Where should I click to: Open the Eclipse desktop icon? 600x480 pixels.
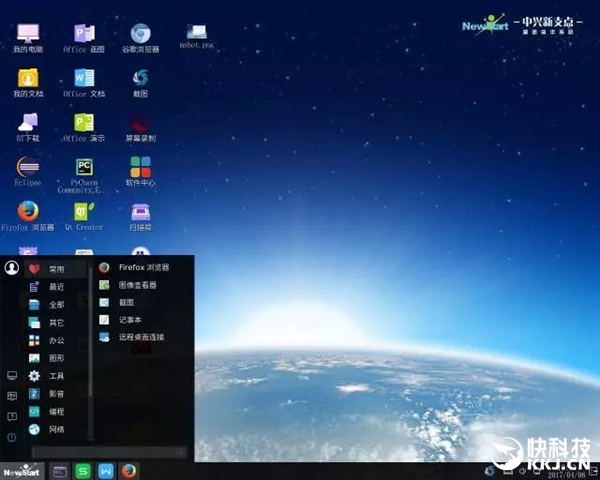point(27,166)
